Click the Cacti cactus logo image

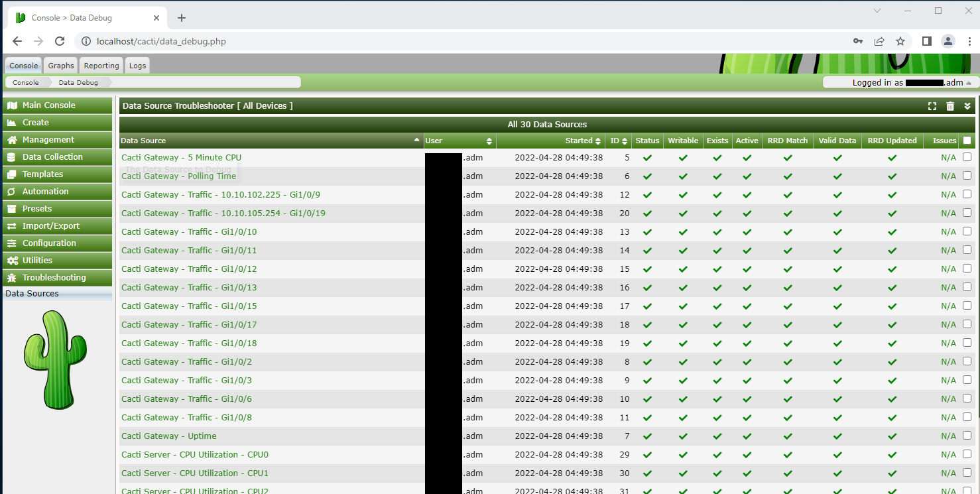(x=56, y=360)
